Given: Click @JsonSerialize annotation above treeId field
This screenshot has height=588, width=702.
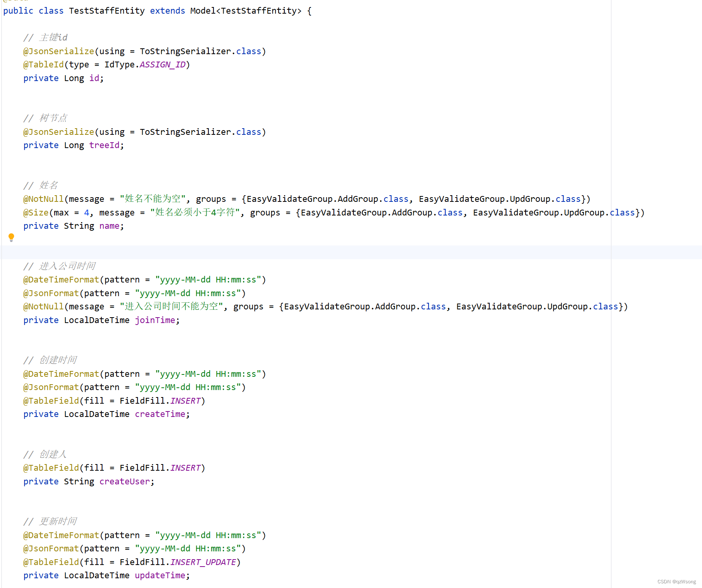Looking at the screenshot, I should pos(58,132).
